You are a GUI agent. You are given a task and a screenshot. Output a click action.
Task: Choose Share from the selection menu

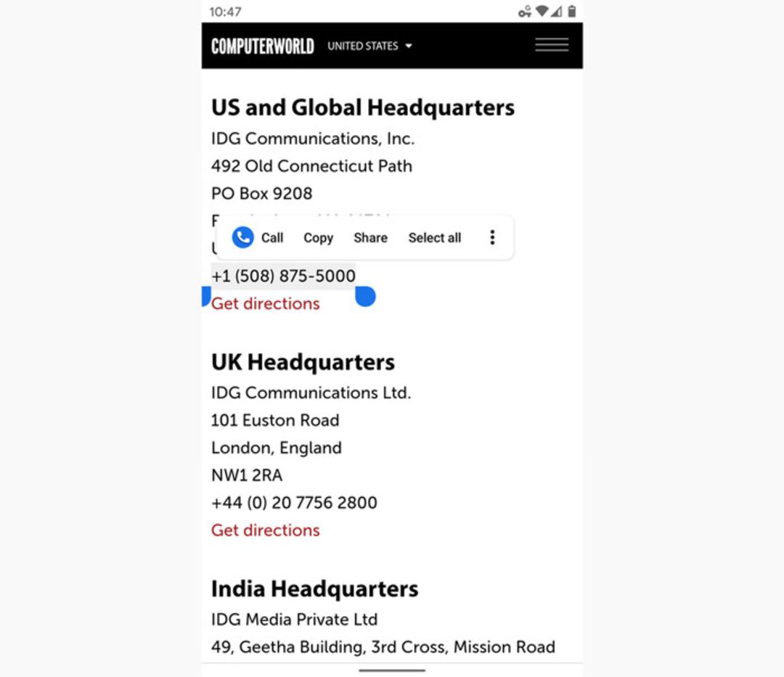370,238
